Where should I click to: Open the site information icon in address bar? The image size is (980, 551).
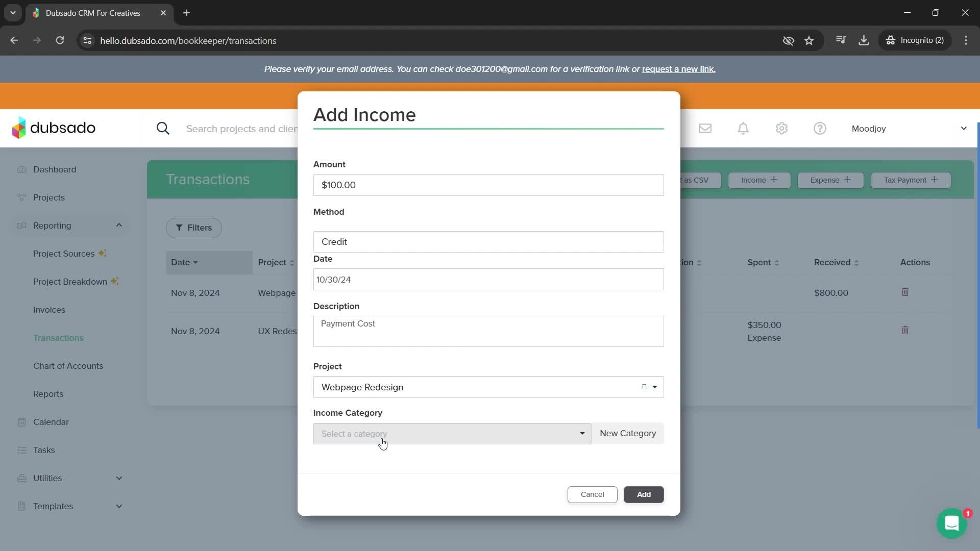tap(87, 40)
